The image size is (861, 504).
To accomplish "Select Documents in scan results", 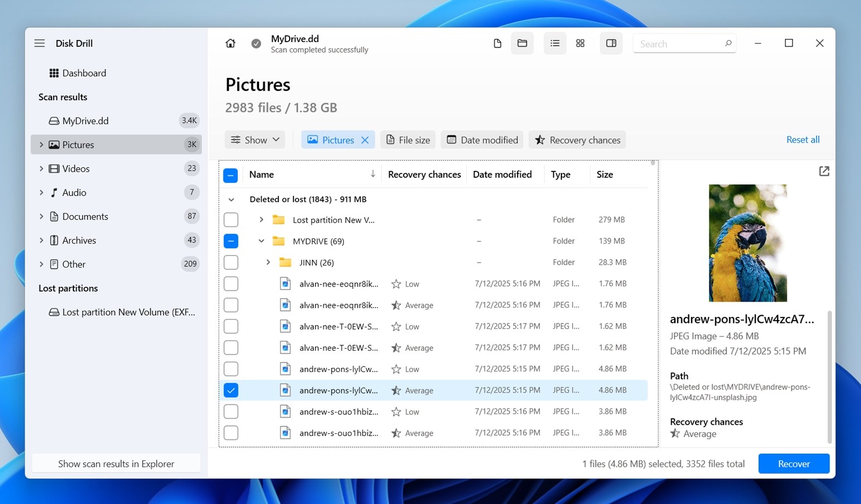I will pyautogui.click(x=85, y=217).
